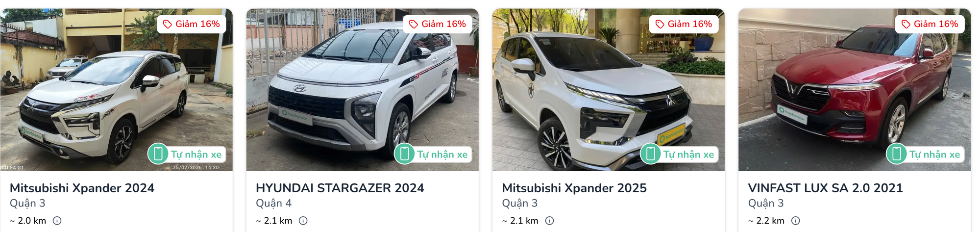Click phone icon on VinFast Lux photo
Screen dimensions: 980x232
click(896, 154)
